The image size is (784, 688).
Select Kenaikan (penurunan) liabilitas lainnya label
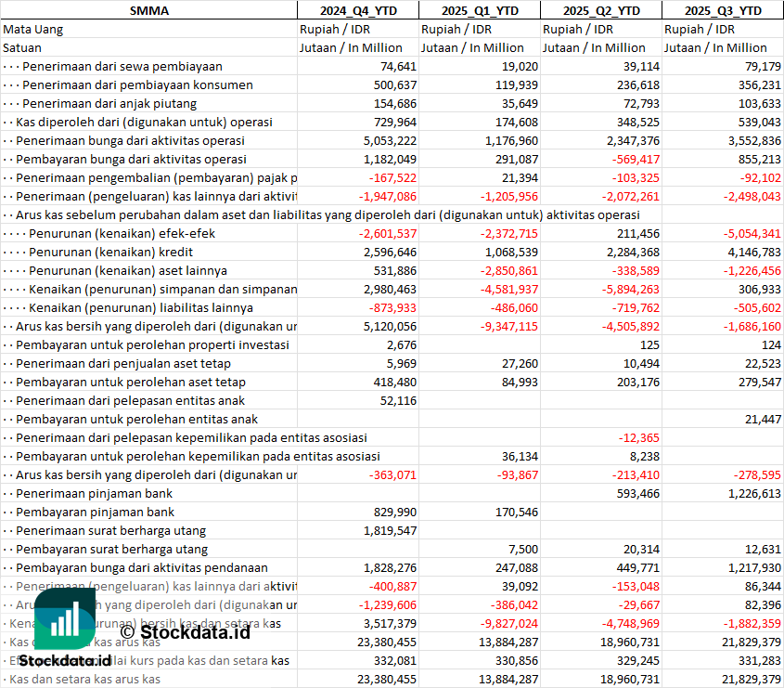(x=141, y=307)
